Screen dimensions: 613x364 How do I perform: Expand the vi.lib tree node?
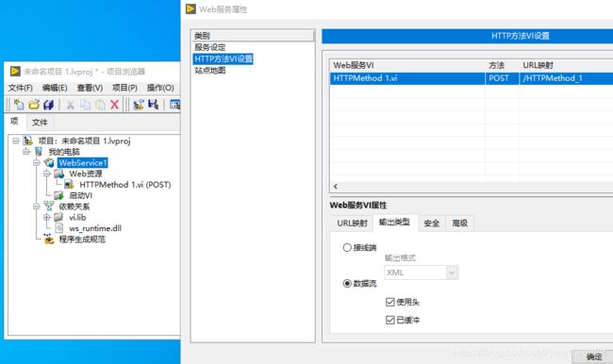click(x=46, y=217)
